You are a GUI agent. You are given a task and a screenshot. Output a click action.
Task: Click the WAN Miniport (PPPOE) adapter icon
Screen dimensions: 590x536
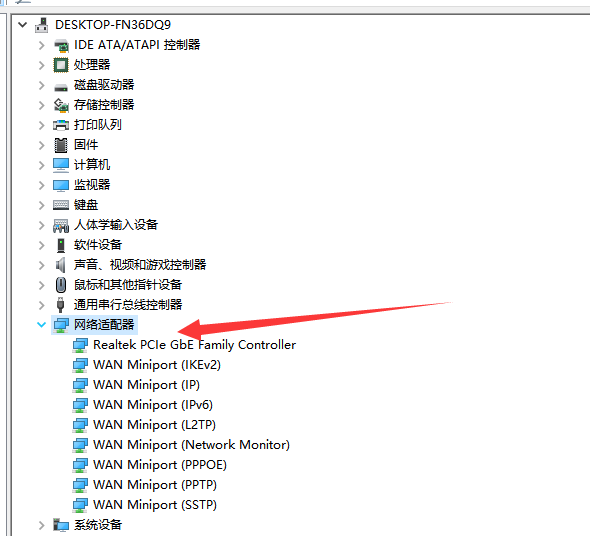(x=80, y=465)
